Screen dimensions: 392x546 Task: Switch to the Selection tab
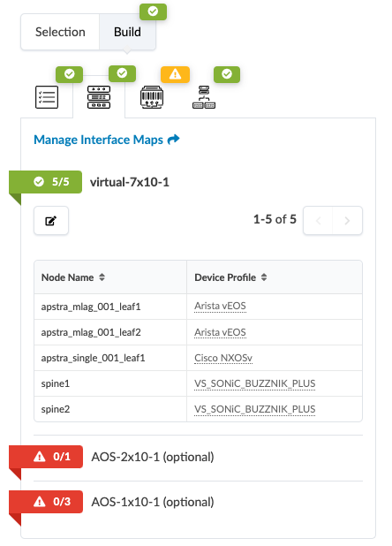60,32
